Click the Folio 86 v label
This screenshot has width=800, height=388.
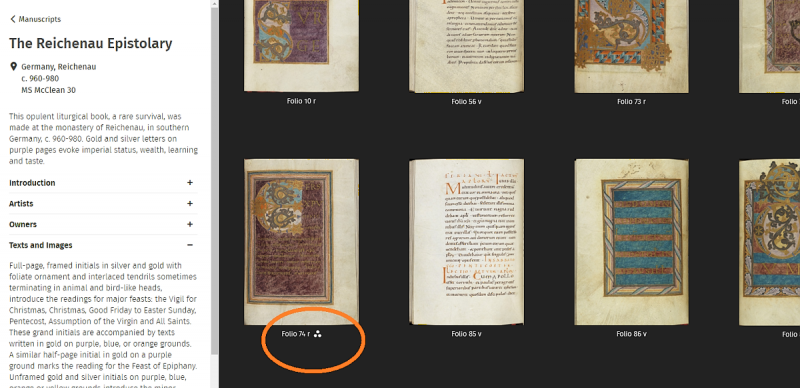point(632,334)
